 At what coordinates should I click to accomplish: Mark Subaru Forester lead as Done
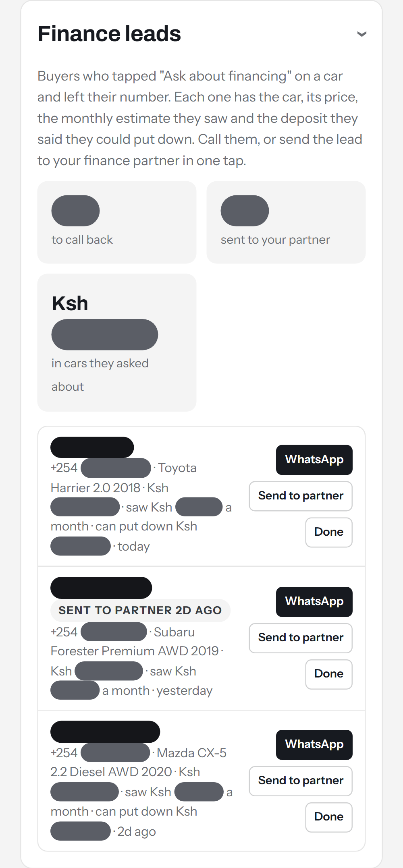click(x=329, y=674)
